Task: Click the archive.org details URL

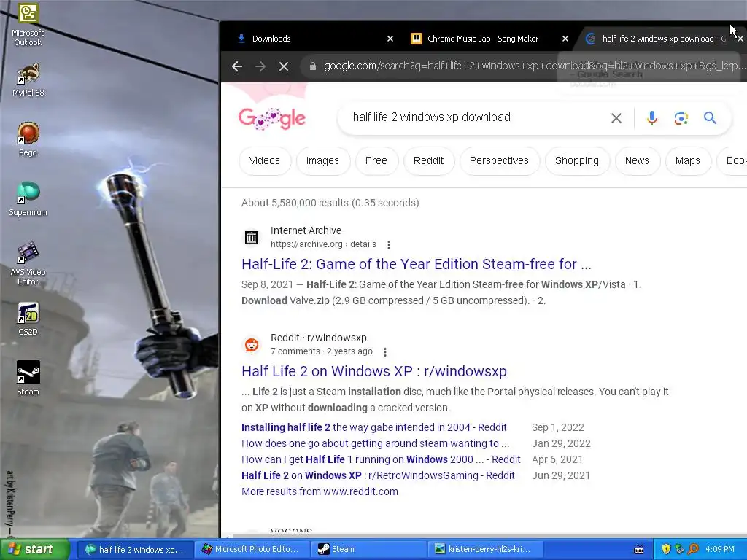Action: point(323,244)
